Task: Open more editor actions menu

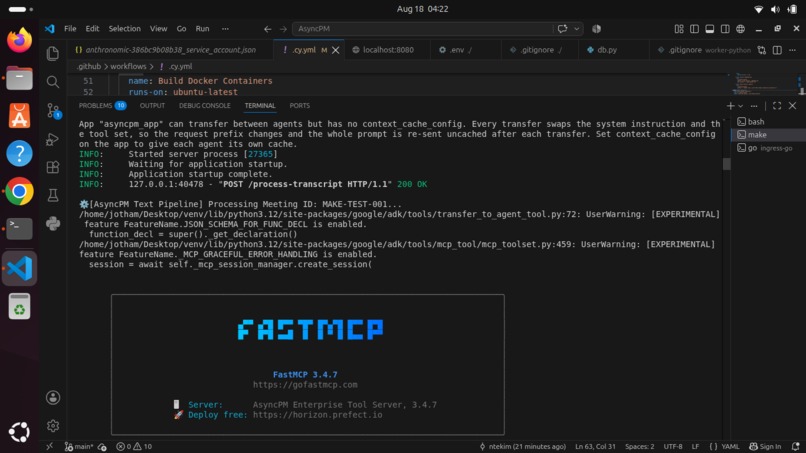Action: 793,50
